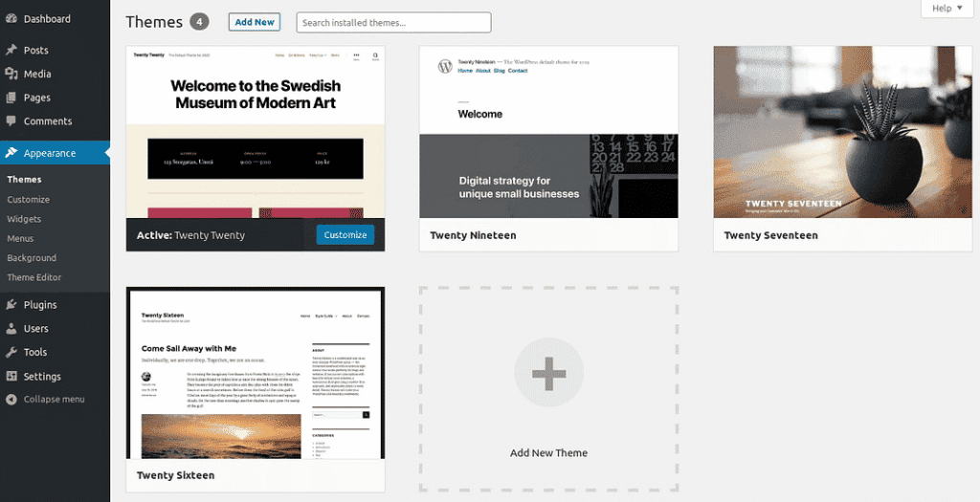980x502 pixels.
Task: Select the Twenty Nineteen theme screenshot
Action: tap(548, 132)
